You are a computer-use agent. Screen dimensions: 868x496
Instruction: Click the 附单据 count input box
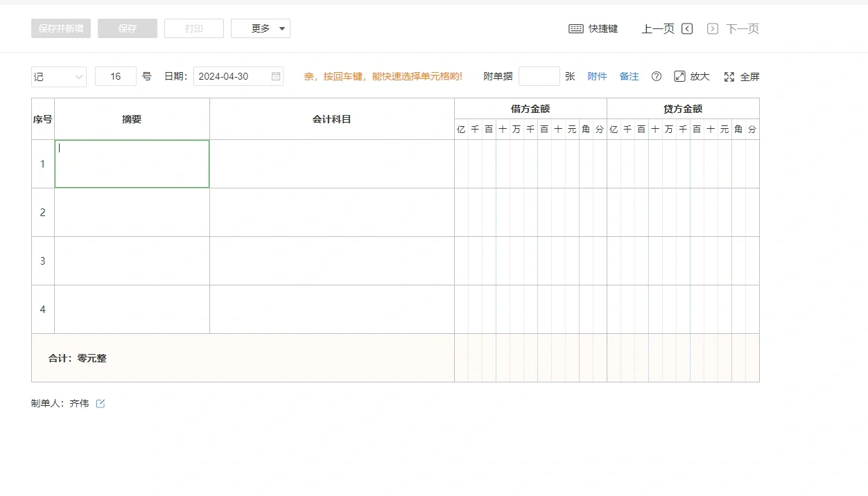tap(539, 76)
